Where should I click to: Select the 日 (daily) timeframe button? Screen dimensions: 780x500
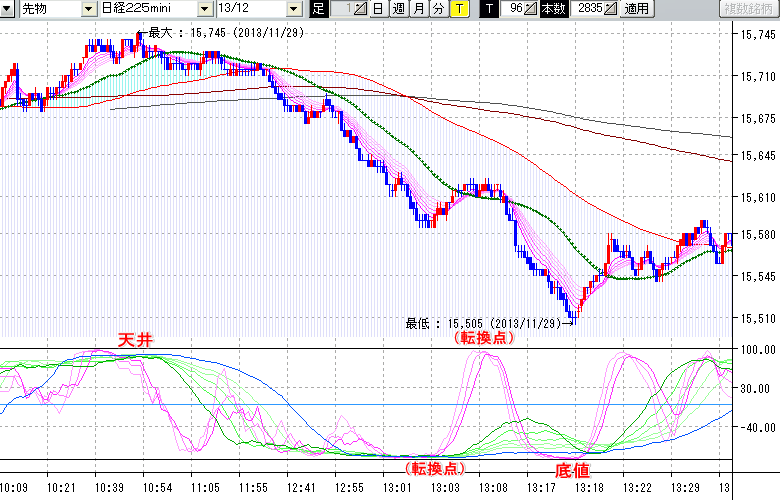pos(377,9)
